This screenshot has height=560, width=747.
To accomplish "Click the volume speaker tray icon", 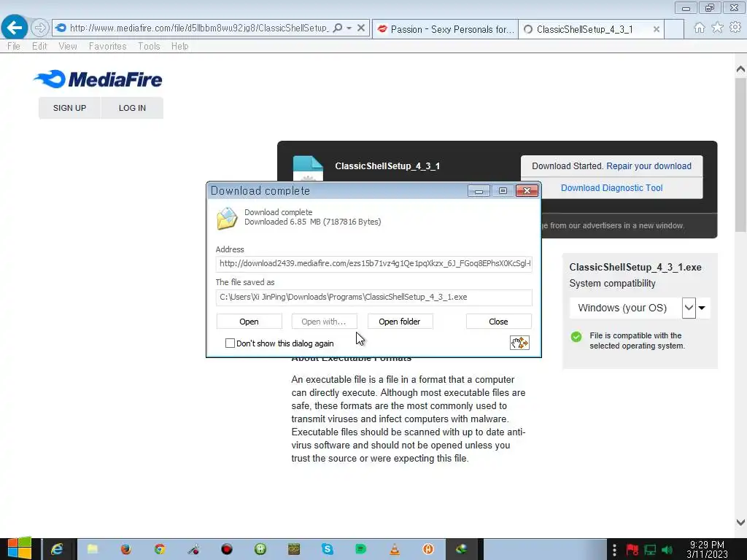I will click(667, 551).
